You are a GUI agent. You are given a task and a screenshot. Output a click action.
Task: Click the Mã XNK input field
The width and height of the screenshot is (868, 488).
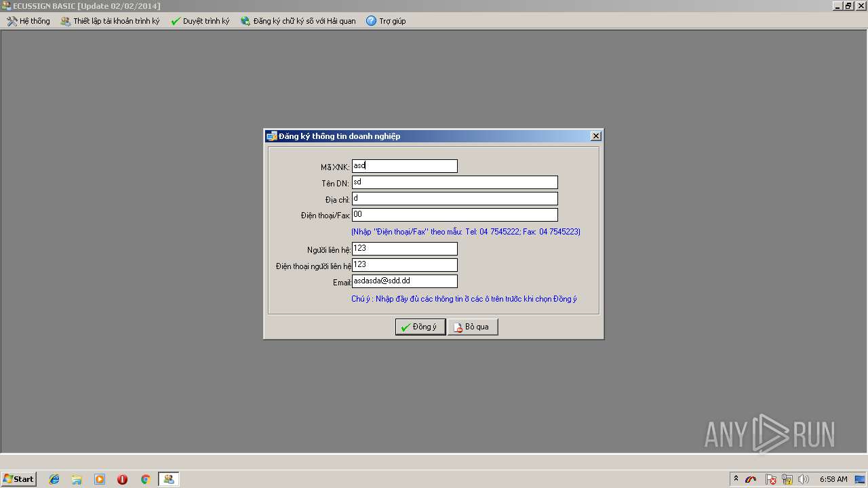pos(405,166)
